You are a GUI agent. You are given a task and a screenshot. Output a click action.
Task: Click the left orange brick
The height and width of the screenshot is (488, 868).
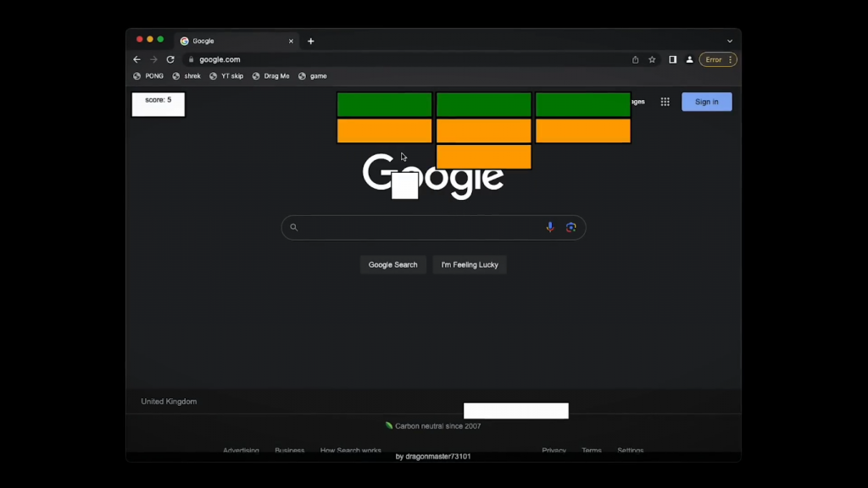tap(384, 130)
